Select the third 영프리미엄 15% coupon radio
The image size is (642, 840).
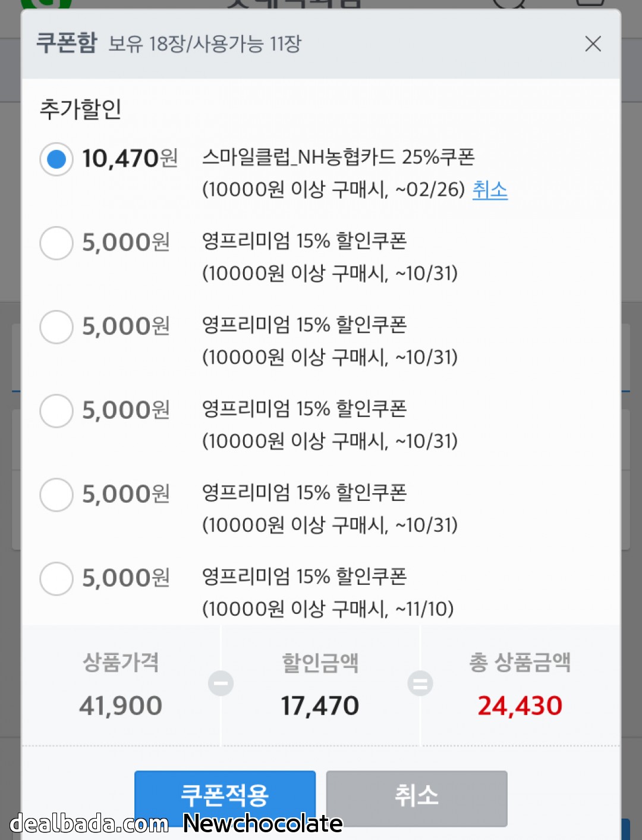(56, 411)
